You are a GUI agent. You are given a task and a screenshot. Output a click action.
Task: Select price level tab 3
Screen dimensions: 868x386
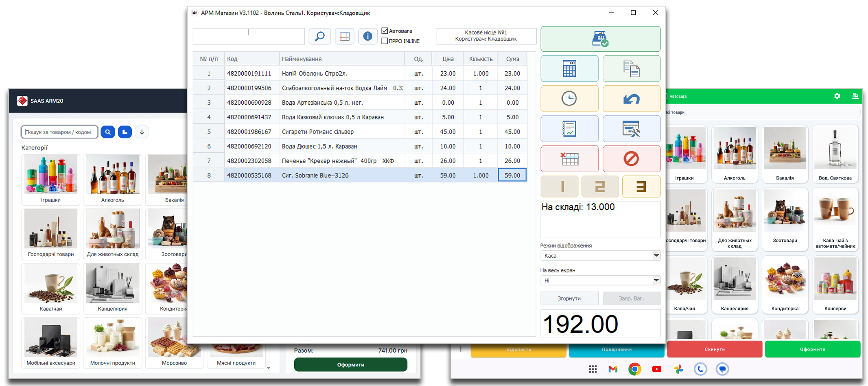click(641, 186)
